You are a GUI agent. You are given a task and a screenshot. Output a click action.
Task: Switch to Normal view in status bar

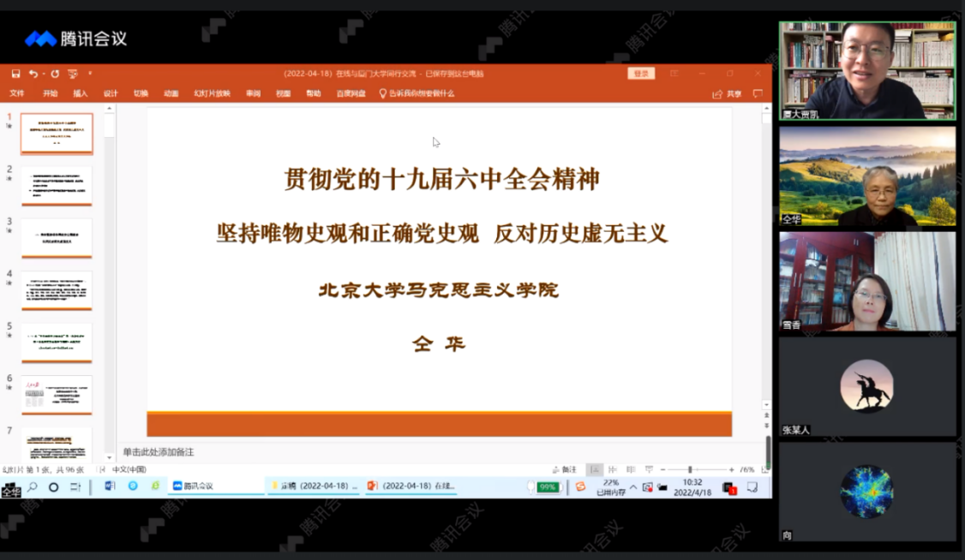pos(594,469)
